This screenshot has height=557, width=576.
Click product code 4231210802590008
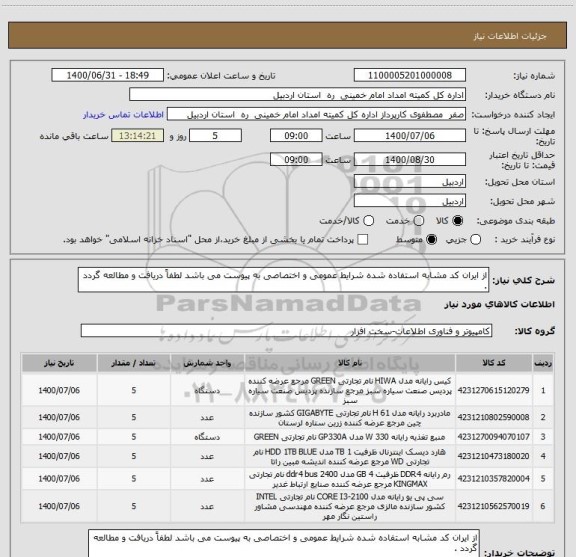(494, 417)
